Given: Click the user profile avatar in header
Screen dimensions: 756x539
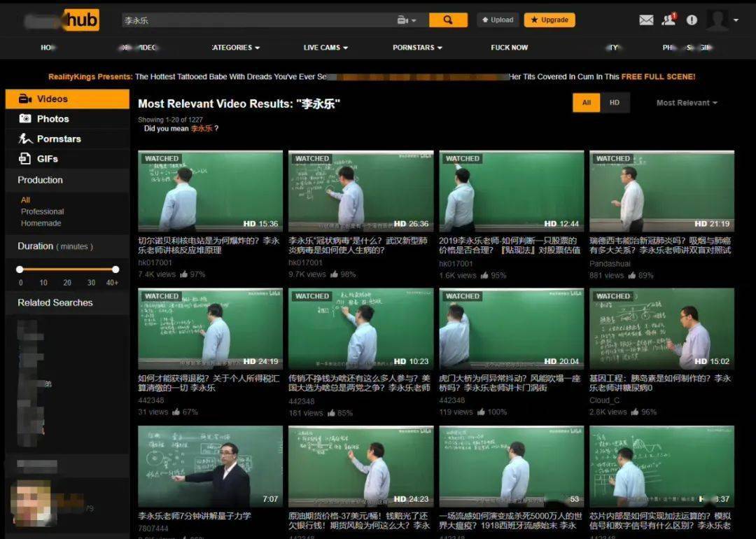Looking at the screenshot, I should pos(717,20).
